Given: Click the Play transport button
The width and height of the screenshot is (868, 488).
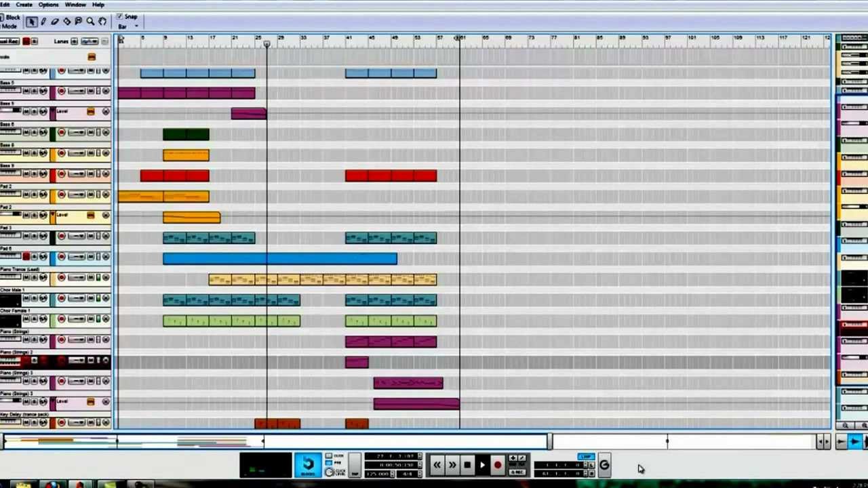Looking at the screenshot, I should [482, 465].
